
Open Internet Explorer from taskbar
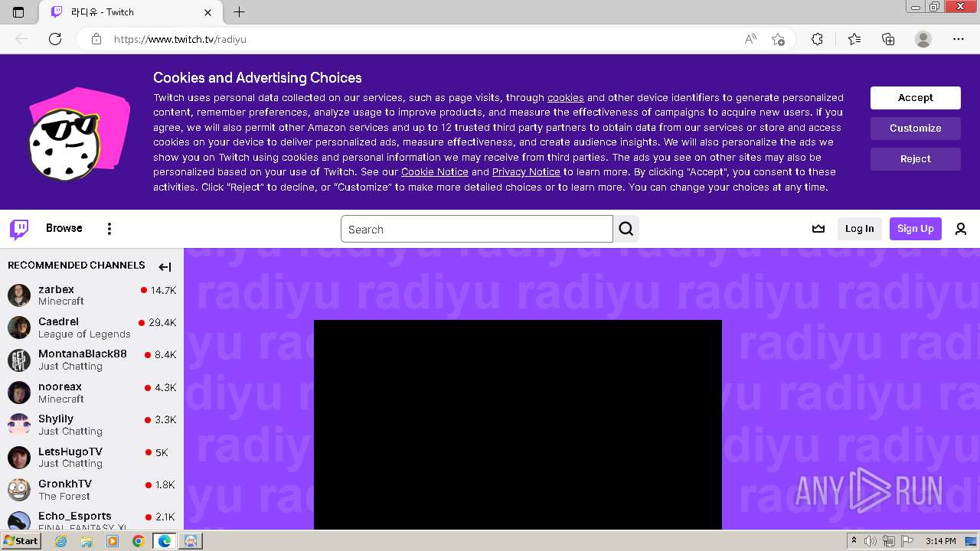pos(61,541)
